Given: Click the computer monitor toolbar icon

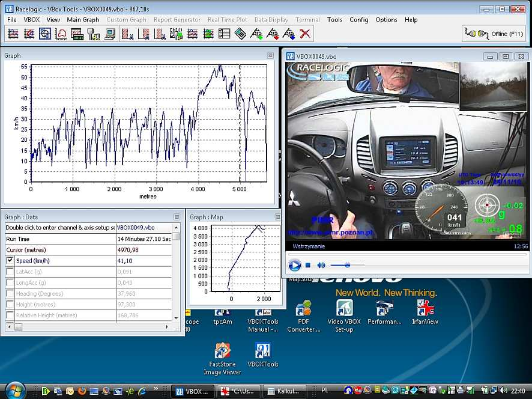Looking at the screenshot, I should (109, 34).
